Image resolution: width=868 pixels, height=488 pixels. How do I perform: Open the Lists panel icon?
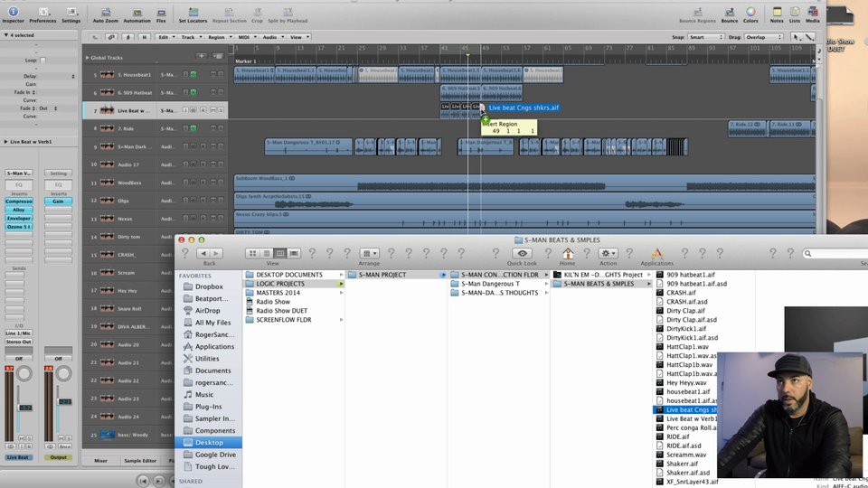coord(795,12)
